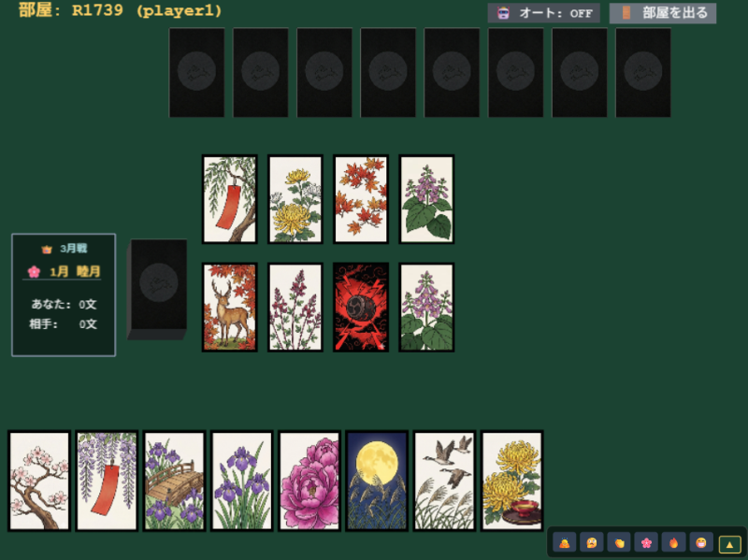
Task: Play the pink peony card
Action: (309, 481)
